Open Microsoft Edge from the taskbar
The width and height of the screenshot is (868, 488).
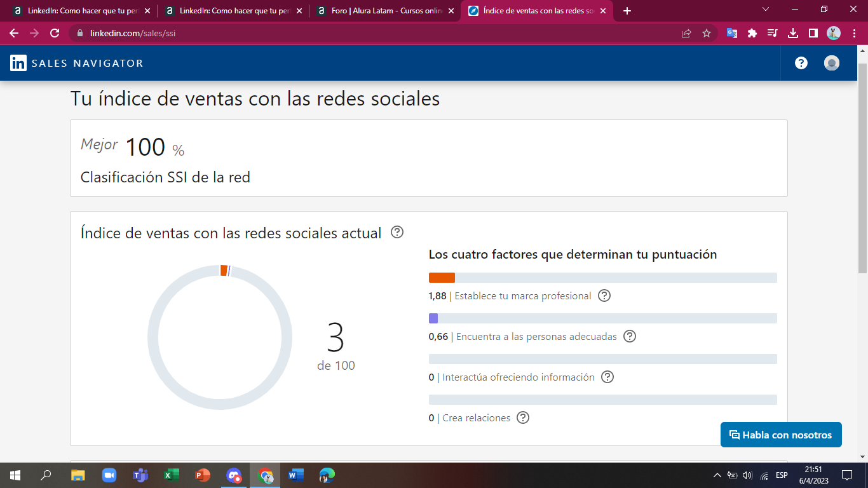tap(327, 475)
